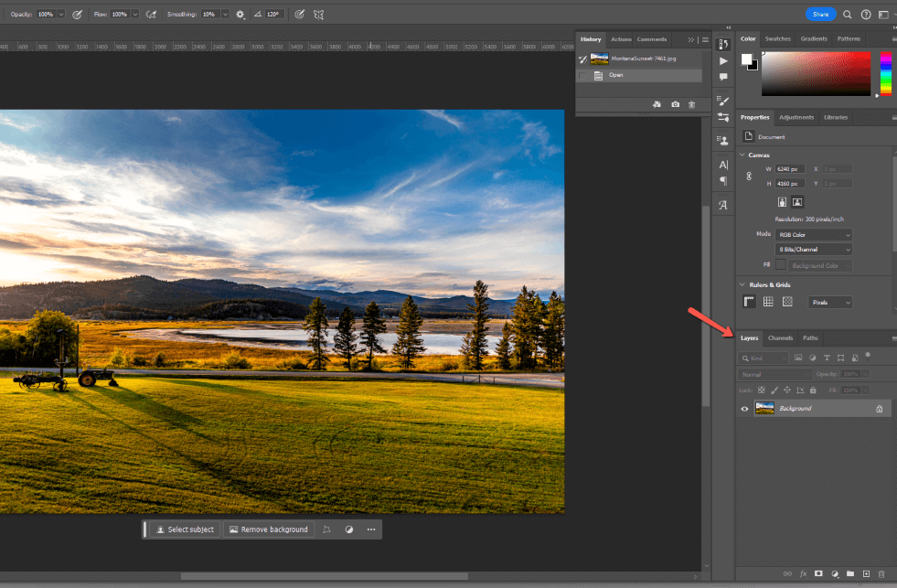Open the RGB Color mode dropdown
Screen dimensions: 897x588
point(814,234)
